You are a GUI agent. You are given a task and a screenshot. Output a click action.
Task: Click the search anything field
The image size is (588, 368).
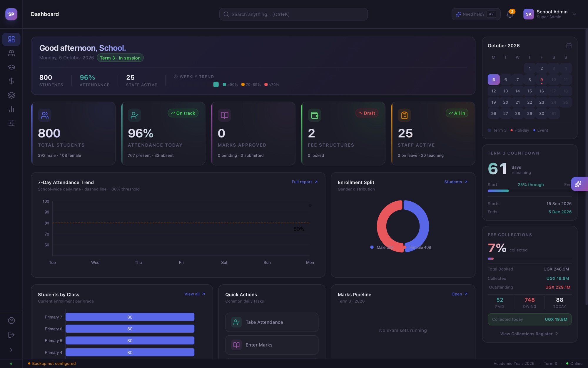coord(293,14)
